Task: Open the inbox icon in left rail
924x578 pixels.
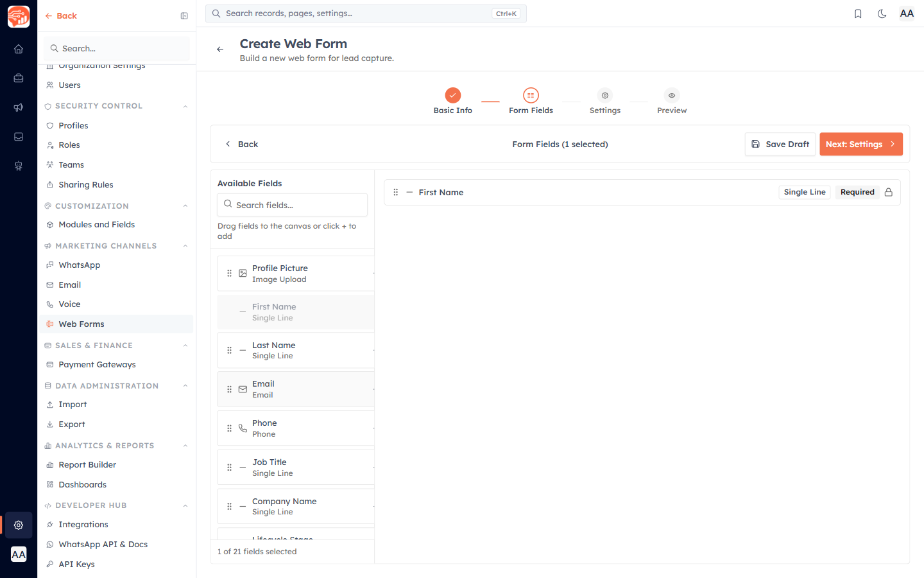Action: pos(19,137)
